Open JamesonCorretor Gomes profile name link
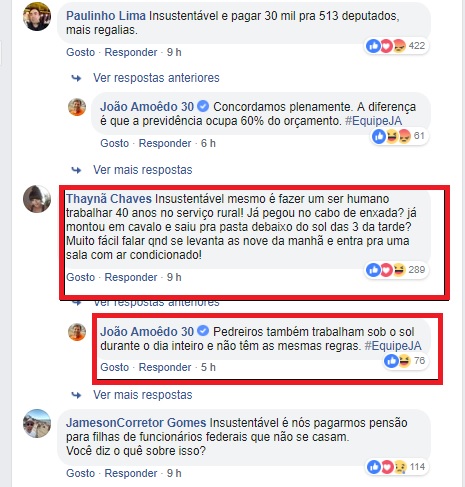Image resolution: width=465 pixels, height=487 pixels. pos(136,423)
